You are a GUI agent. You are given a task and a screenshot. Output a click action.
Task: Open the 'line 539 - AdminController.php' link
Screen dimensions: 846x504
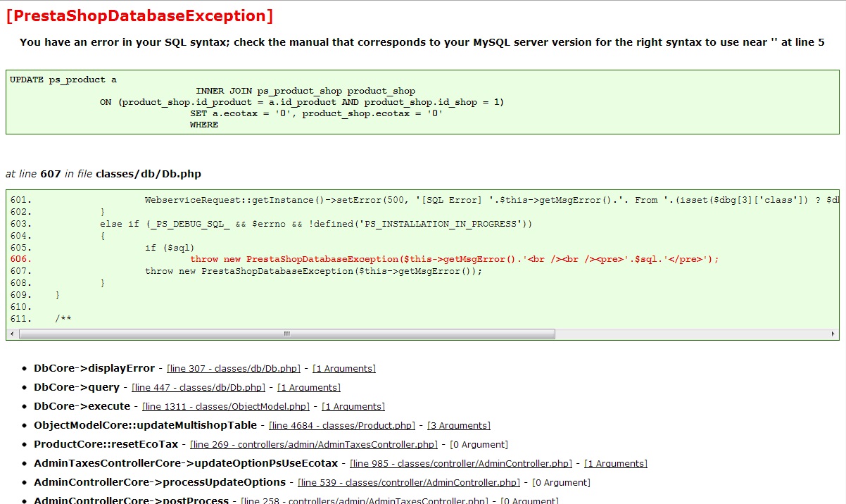point(409,482)
